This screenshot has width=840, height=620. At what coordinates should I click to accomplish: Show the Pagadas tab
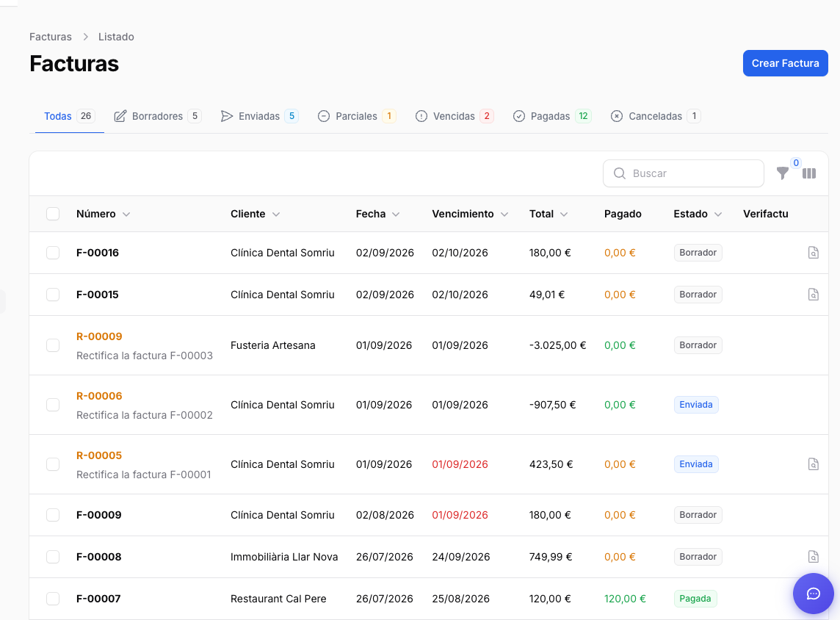pyautogui.click(x=551, y=116)
